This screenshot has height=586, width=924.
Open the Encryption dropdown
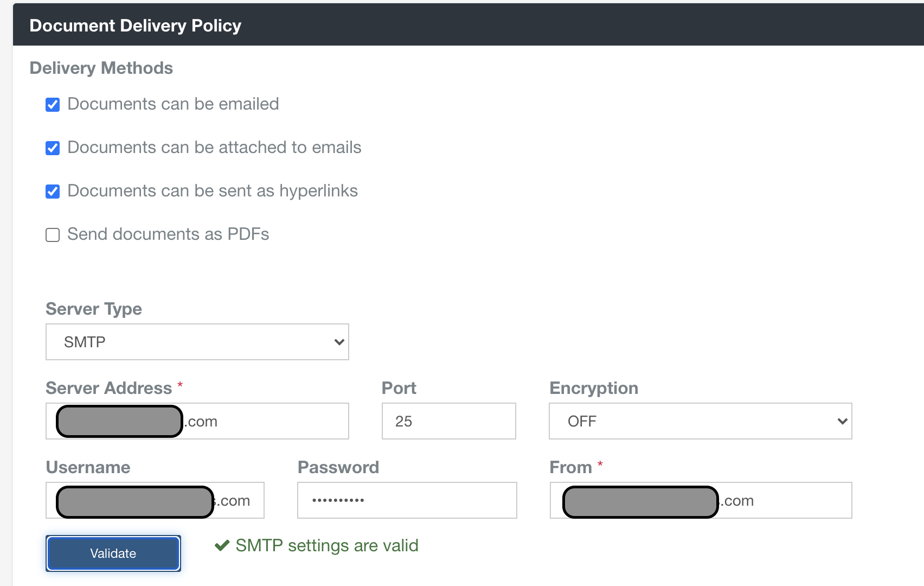[x=700, y=421]
